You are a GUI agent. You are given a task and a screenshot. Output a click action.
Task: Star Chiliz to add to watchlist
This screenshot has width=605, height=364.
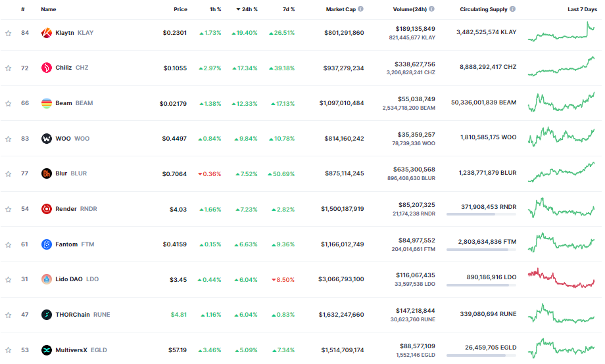tap(8, 68)
